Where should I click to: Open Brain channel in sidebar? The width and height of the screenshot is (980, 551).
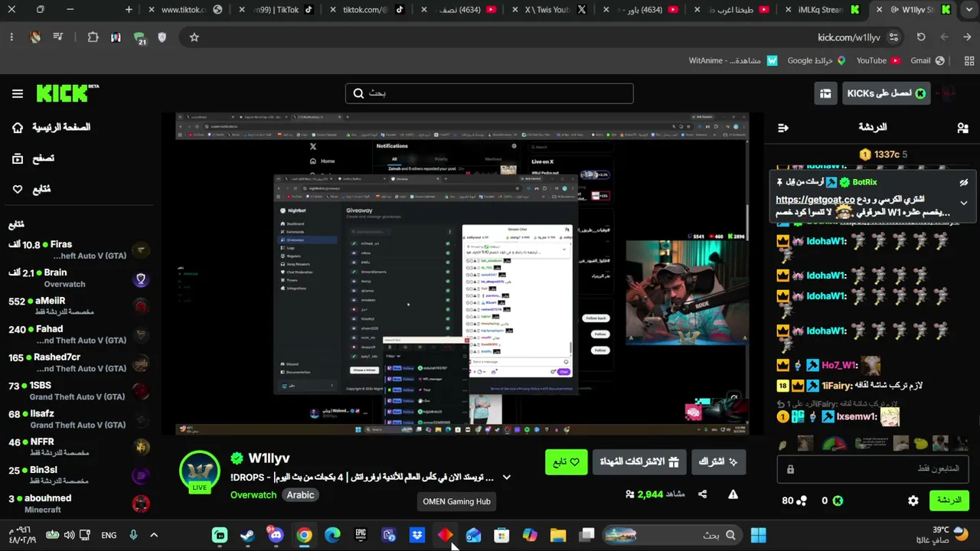pos(79,278)
